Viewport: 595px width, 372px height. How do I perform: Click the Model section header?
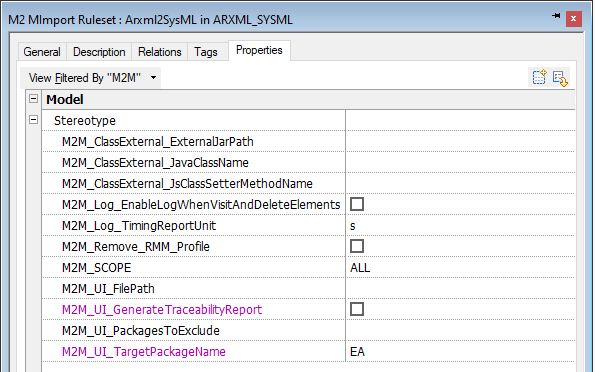tap(308, 99)
